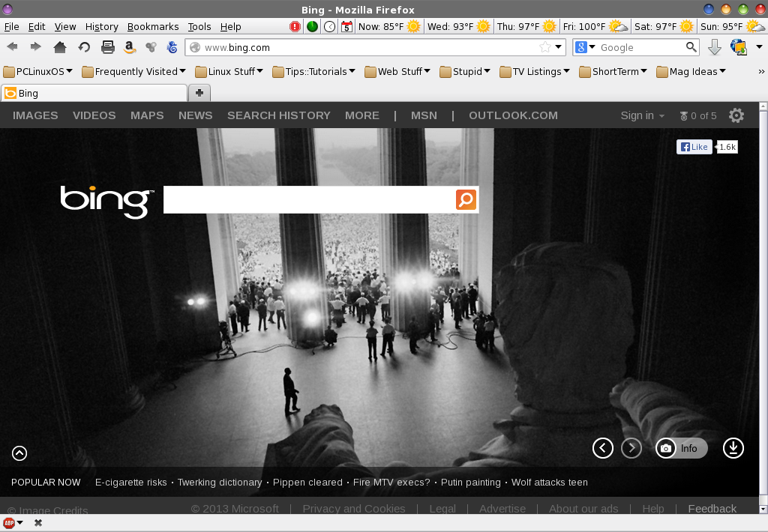The width and height of the screenshot is (768, 532).
Task: Open the Downloads arrow icon in toolbar
Action: 715,47
